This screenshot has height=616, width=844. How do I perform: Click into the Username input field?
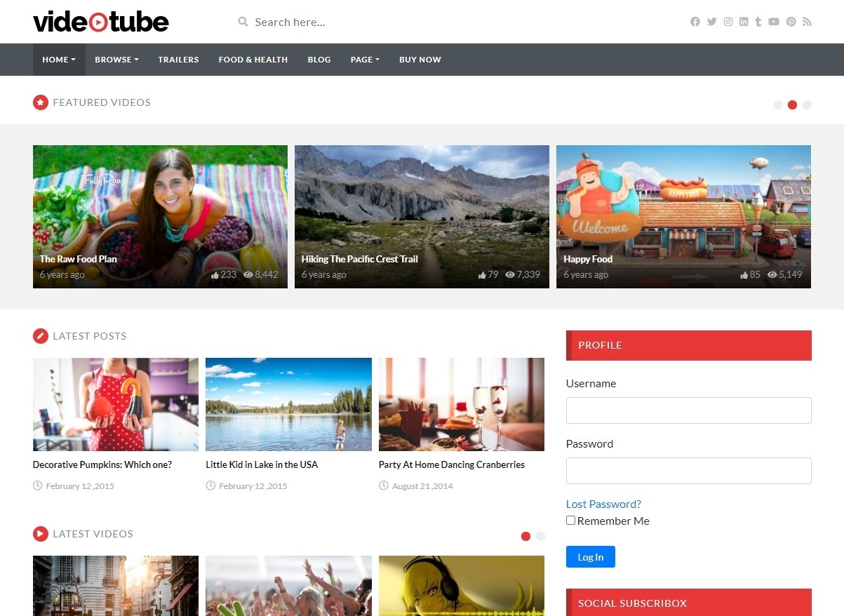(688, 410)
